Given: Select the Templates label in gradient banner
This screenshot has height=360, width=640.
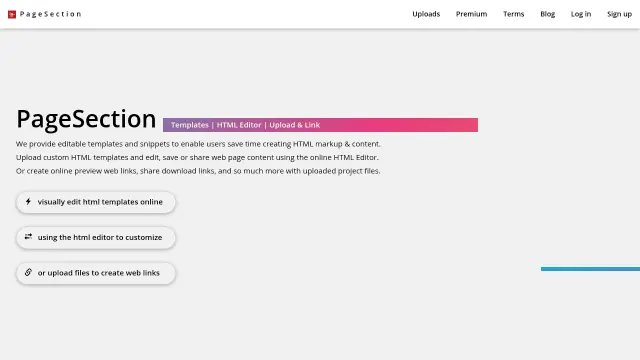Looking at the screenshot, I should (190, 125).
